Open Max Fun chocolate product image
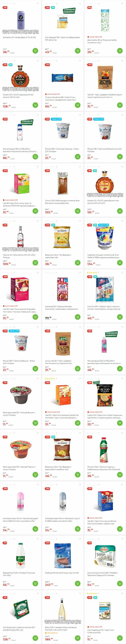This screenshot has height=644, width=126. coord(63,286)
